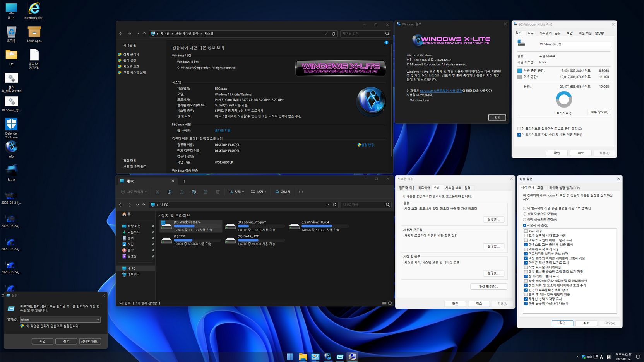Open the Hardware (하드웨어) tab in drive properties

click(x=545, y=33)
